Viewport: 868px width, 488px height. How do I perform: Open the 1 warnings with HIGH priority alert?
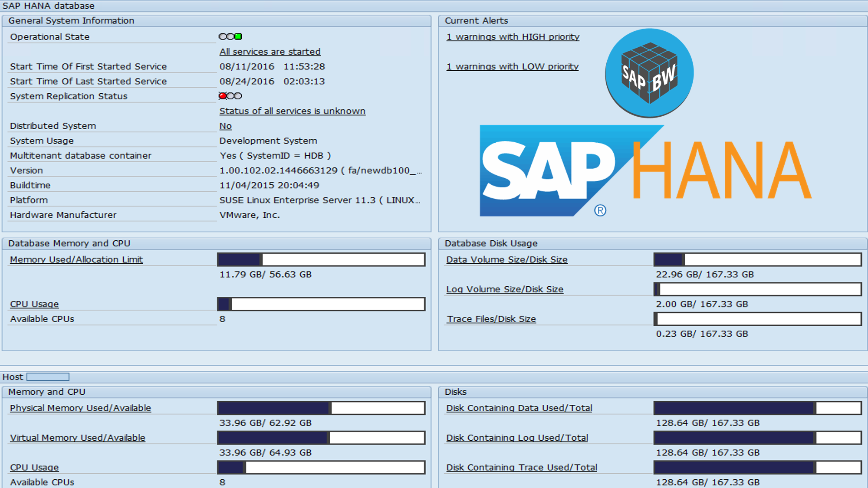pyautogui.click(x=512, y=37)
